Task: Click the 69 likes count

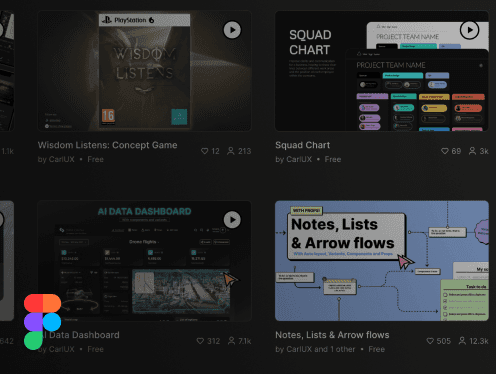Action: (x=456, y=151)
